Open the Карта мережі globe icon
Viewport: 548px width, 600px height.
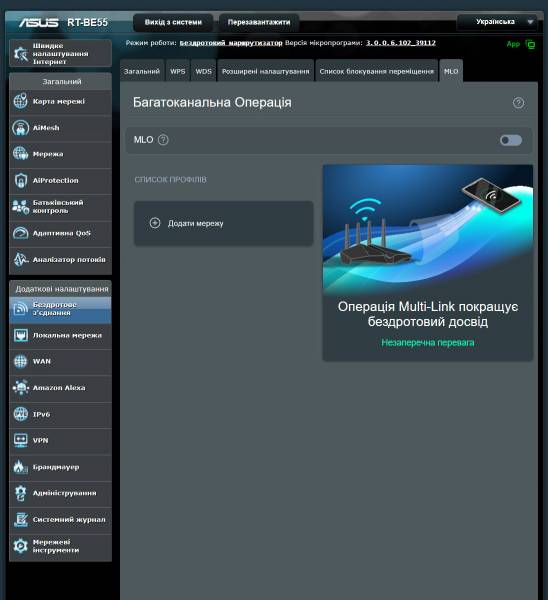pos(21,101)
